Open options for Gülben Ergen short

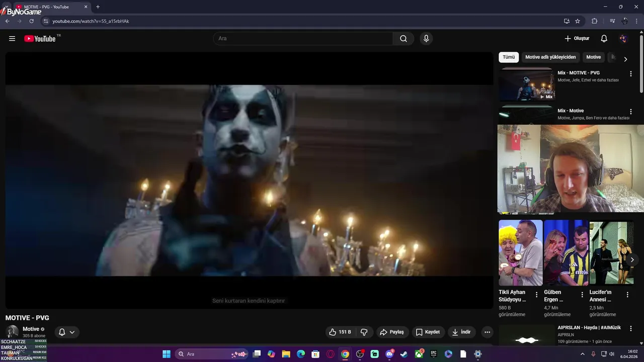[582, 295]
